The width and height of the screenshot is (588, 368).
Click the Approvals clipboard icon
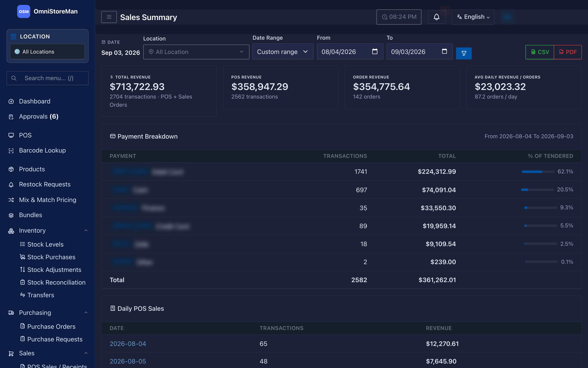pyautogui.click(x=11, y=117)
